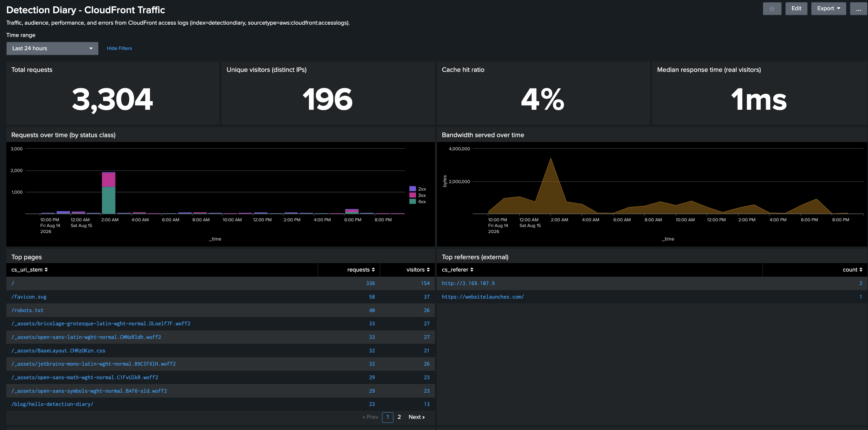Sort Top pages by visitors column
868x430 pixels.
418,270
